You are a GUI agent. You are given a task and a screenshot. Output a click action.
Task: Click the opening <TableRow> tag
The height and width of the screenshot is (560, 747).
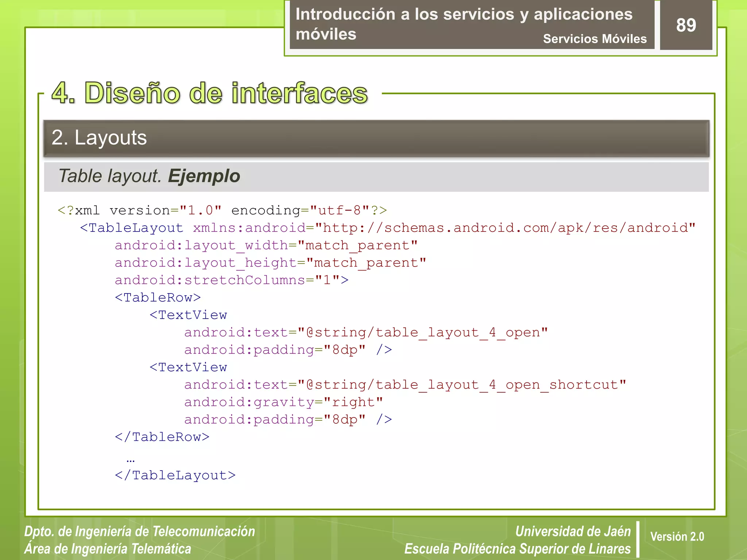click(x=158, y=297)
